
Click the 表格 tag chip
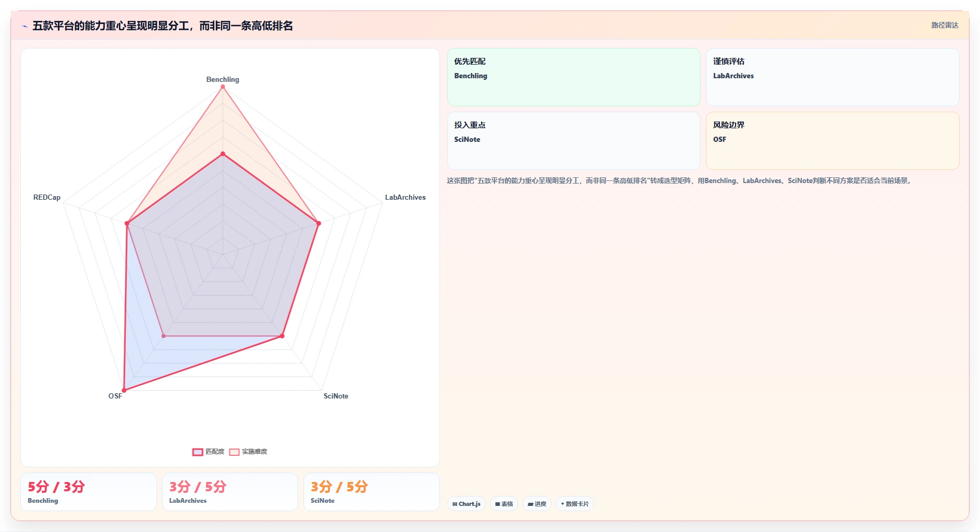pos(504,504)
